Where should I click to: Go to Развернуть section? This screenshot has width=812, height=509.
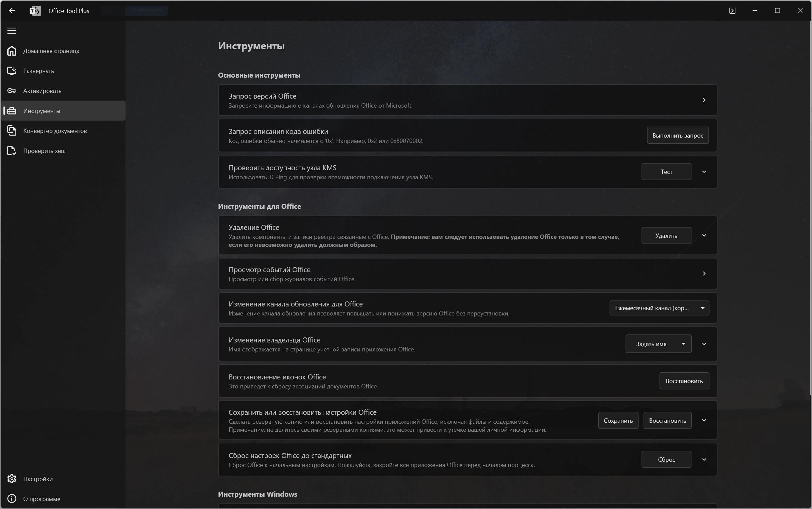(x=63, y=71)
